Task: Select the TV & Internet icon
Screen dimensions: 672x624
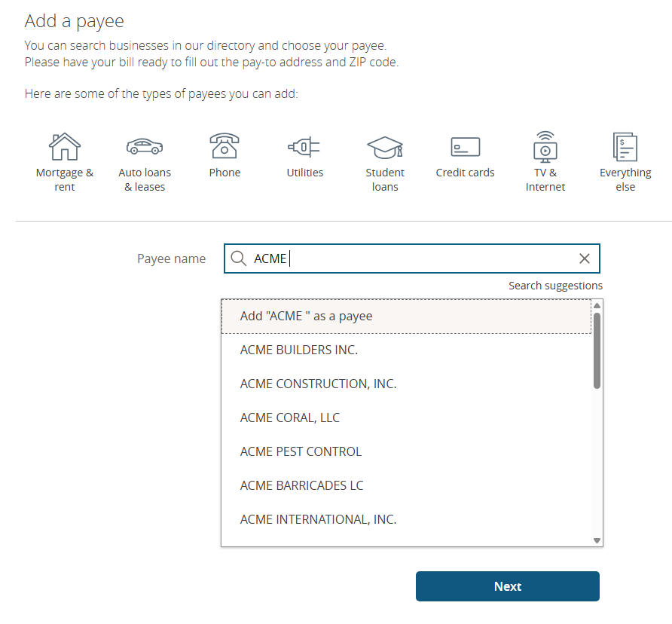Action: pyautogui.click(x=545, y=147)
